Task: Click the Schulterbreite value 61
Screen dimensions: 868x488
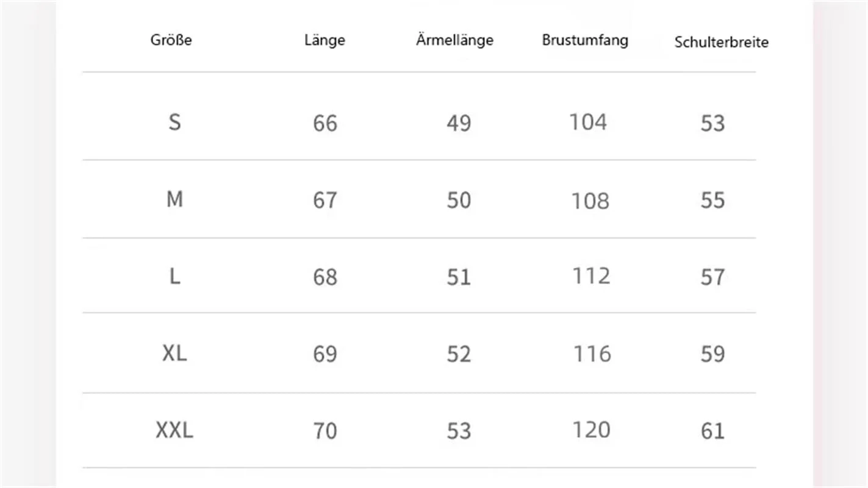Action: [x=712, y=431]
